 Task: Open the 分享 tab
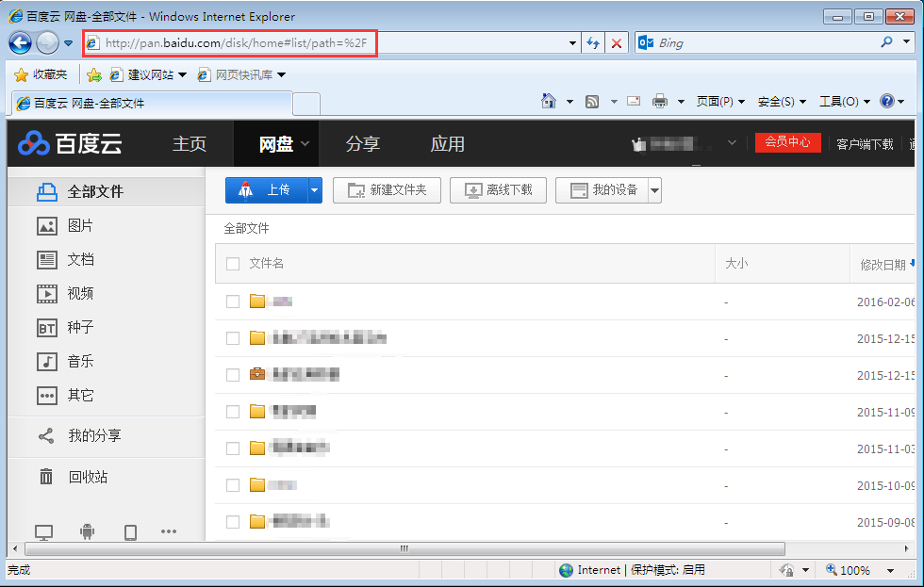(x=362, y=143)
